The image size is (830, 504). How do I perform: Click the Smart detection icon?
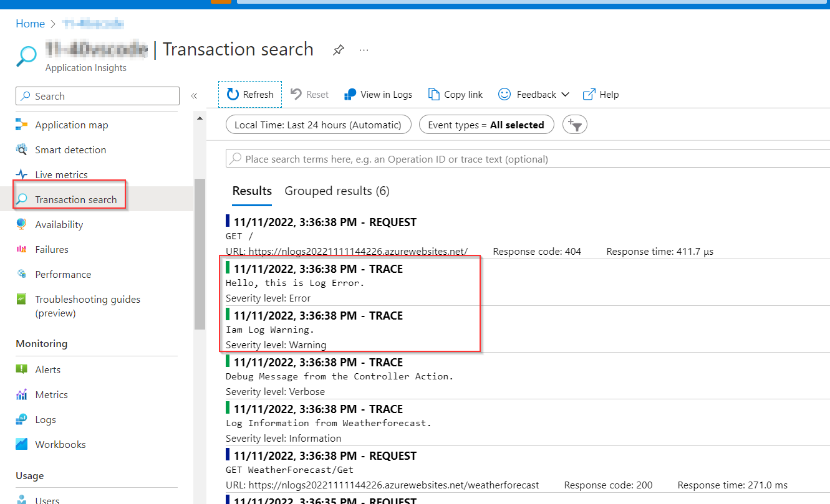coord(22,150)
